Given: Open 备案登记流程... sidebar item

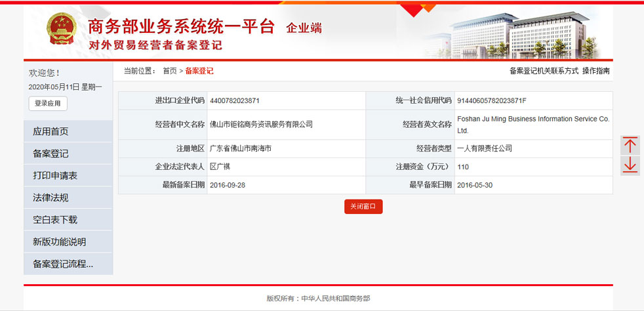Looking at the screenshot, I should tap(68, 264).
